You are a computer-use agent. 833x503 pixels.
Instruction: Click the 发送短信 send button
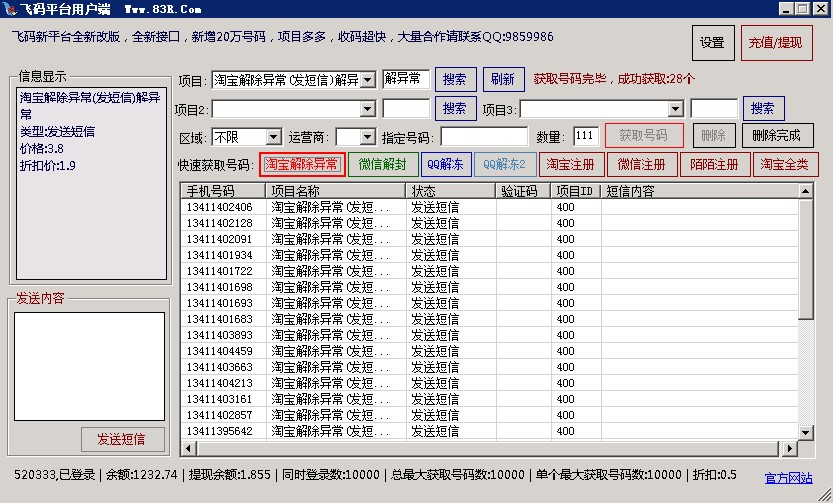[x=122, y=439]
